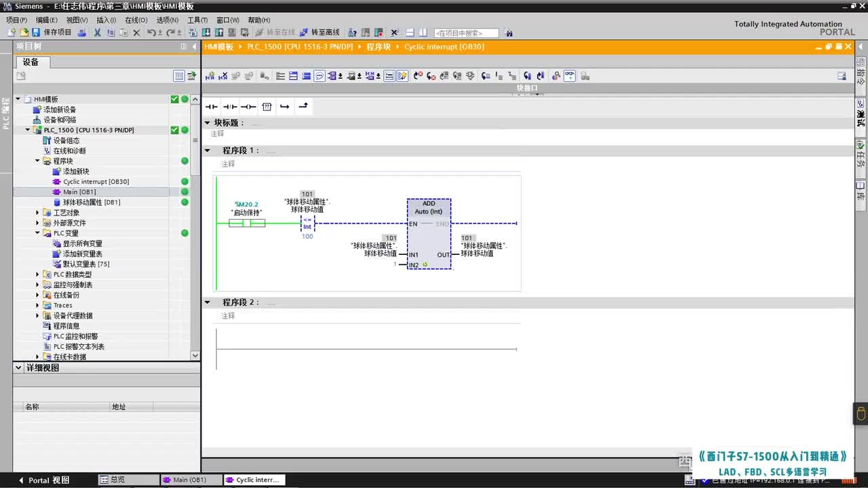This screenshot has width=868, height=488.
Task: Click the close branch icon in LAD favorites
Action: coord(303,106)
